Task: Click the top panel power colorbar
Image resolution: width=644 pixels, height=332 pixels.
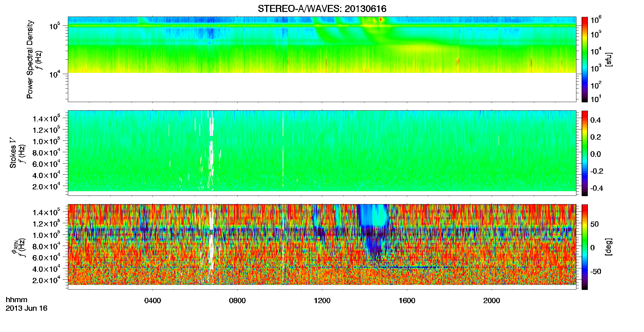Action: [x=585, y=59]
